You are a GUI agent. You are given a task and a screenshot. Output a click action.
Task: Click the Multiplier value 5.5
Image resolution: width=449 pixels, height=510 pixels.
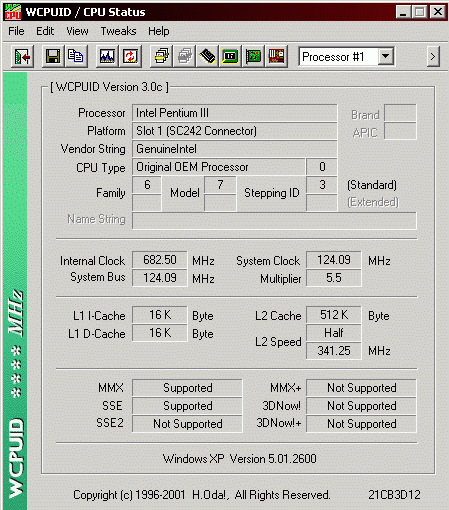click(x=334, y=278)
